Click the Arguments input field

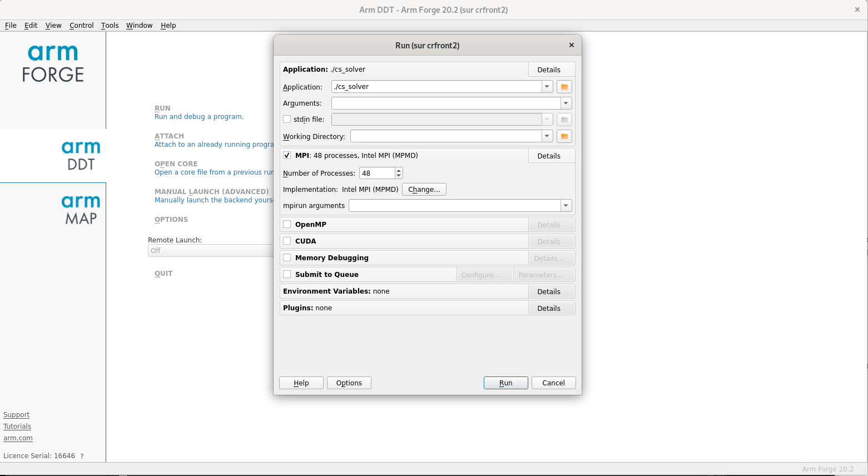(446, 103)
